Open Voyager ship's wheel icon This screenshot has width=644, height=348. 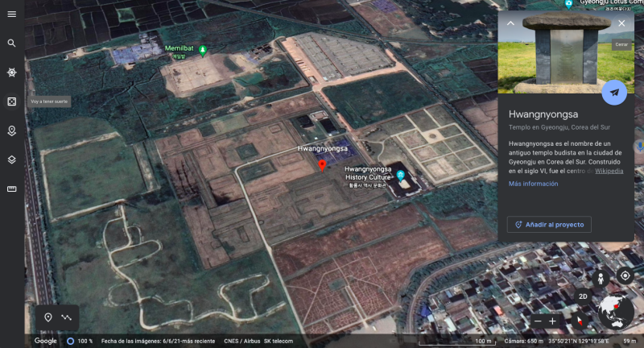coord(11,72)
